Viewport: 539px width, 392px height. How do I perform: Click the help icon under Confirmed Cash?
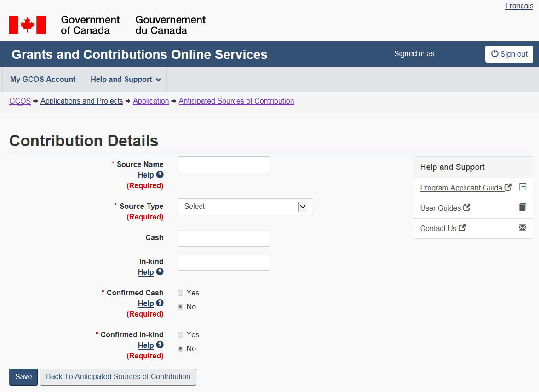point(160,303)
